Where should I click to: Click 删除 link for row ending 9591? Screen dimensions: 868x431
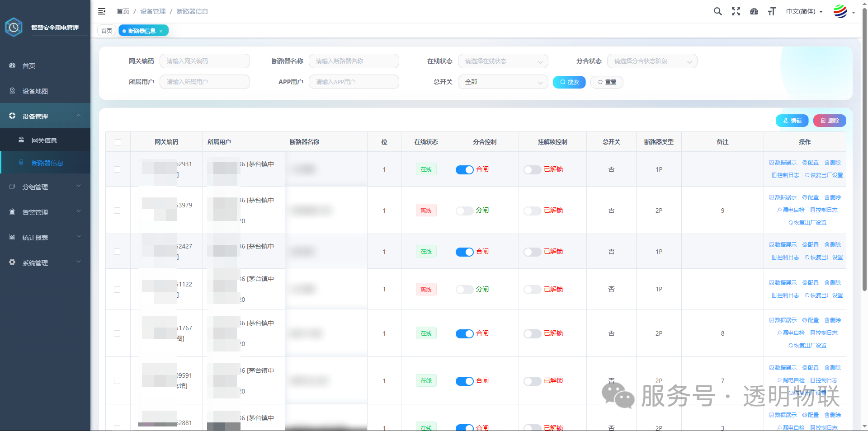click(x=833, y=368)
